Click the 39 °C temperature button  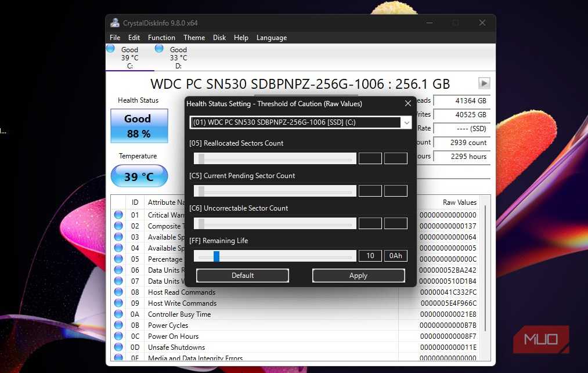point(139,176)
